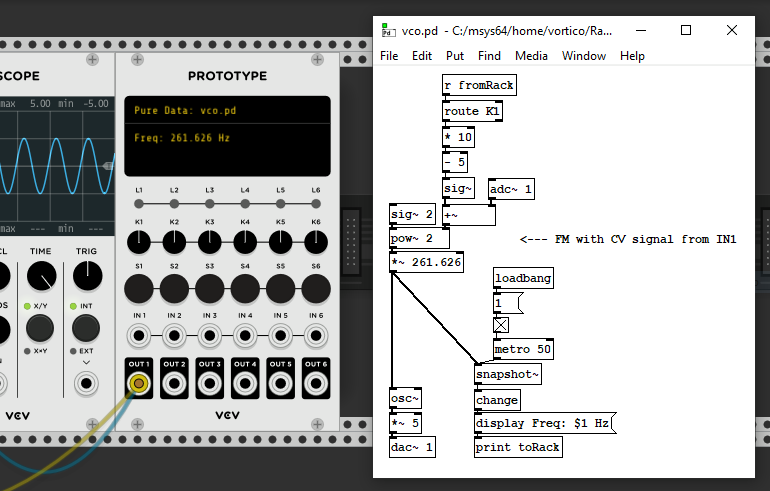Click the Pure Data icon in title bar
The height and width of the screenshot is (491, 770).
click(x=388, y=31)
